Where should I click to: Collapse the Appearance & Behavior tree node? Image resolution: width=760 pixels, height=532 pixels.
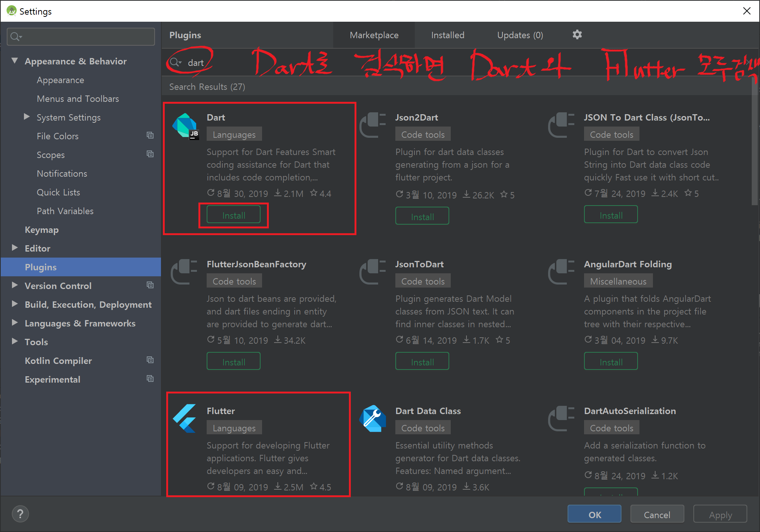coord(15,61)
